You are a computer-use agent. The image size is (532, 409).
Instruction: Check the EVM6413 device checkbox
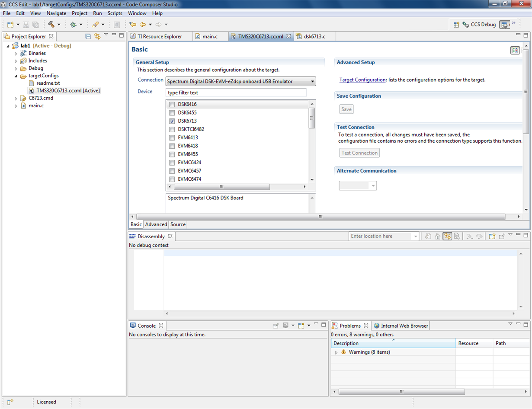click(172, 137)
